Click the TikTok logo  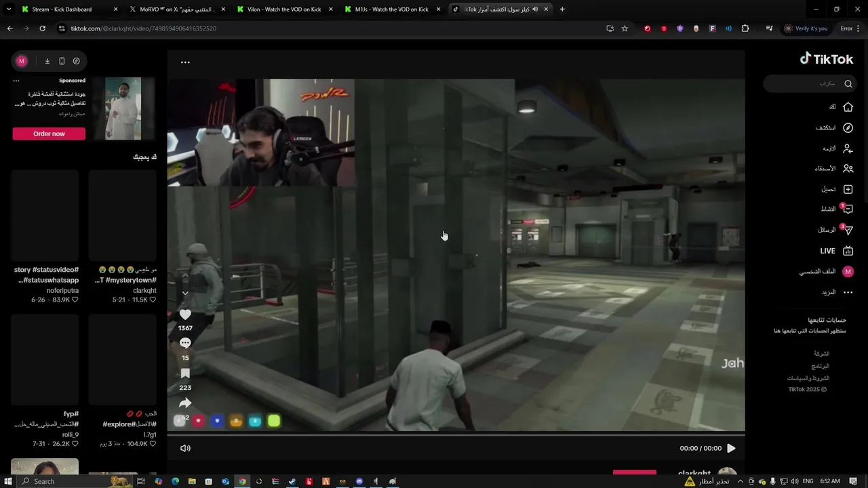(827, 59)
